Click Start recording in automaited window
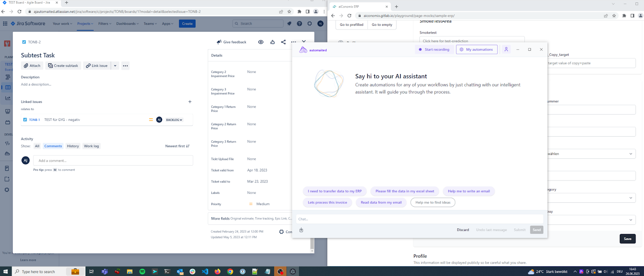This screenshot has height=276, width=644. click(x=434, y=50)
